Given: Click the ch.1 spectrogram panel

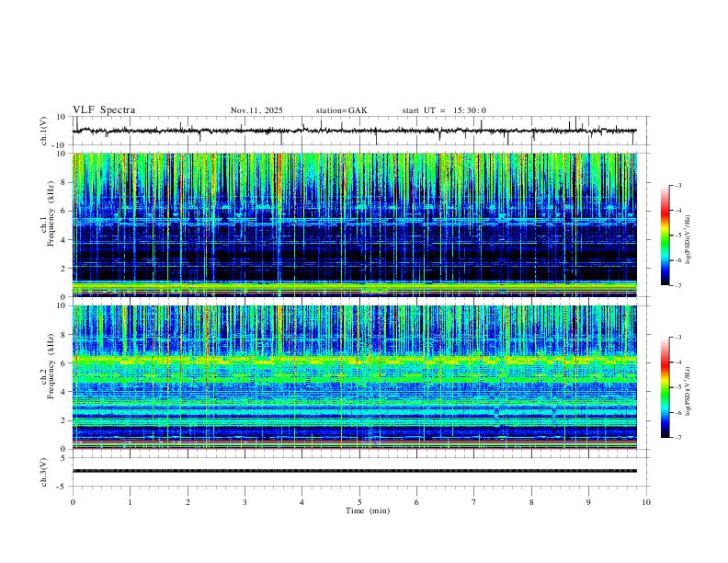Looking at the screenshot, I should 354,224.
